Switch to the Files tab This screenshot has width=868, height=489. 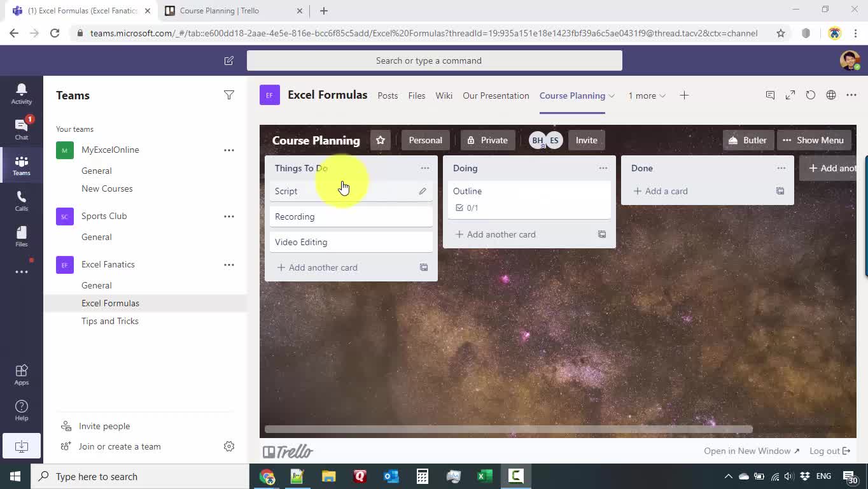(x=417, y=96)
